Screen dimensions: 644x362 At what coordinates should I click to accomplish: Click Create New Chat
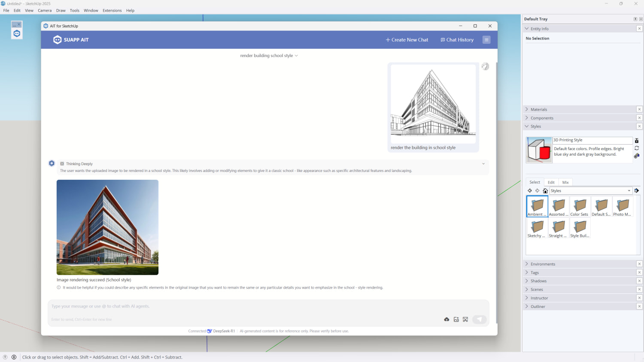tap(407, 40)
